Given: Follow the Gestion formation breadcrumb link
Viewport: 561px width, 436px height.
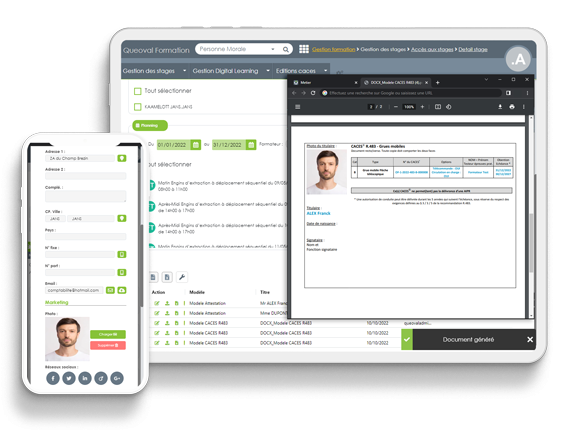Looking at the screenshot, I should [333, 49].
